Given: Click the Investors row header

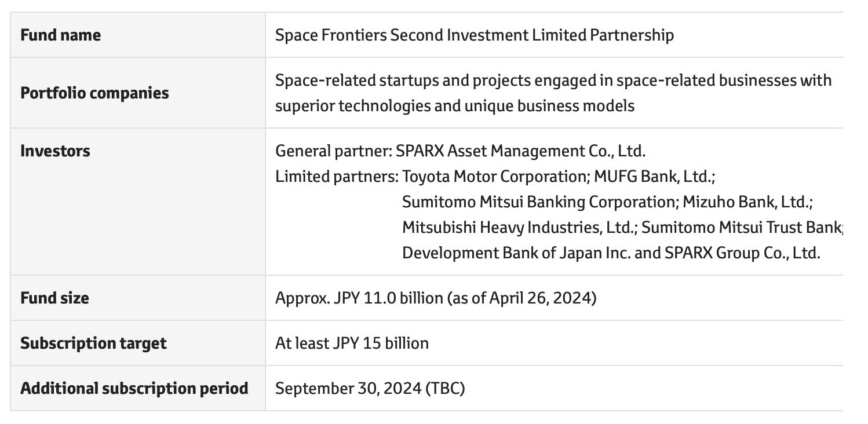Looking at the screenshot, I should click(x=55, y=151).
